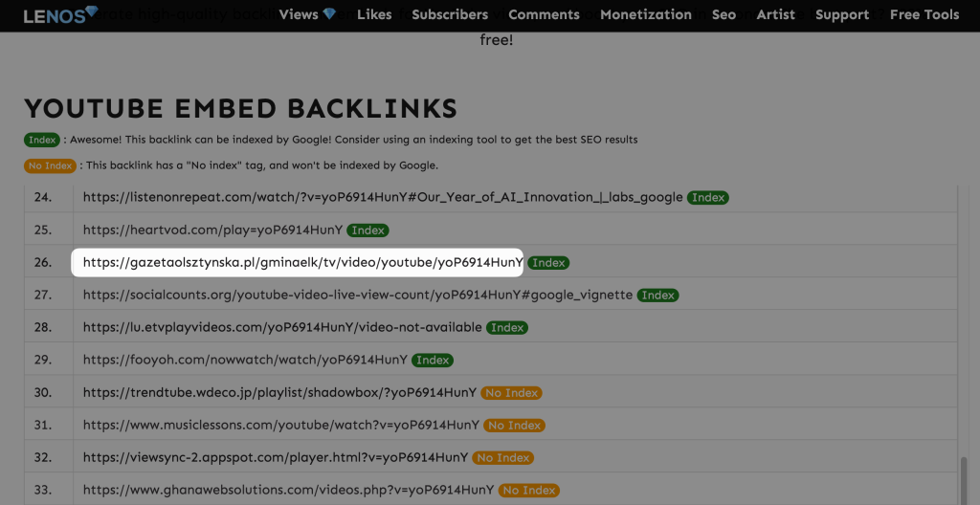The width and height of the screenshot is (980, 505).
Task: Open the trendtube.wdeco.jp backlink
Action: click(x=279, y=392)
